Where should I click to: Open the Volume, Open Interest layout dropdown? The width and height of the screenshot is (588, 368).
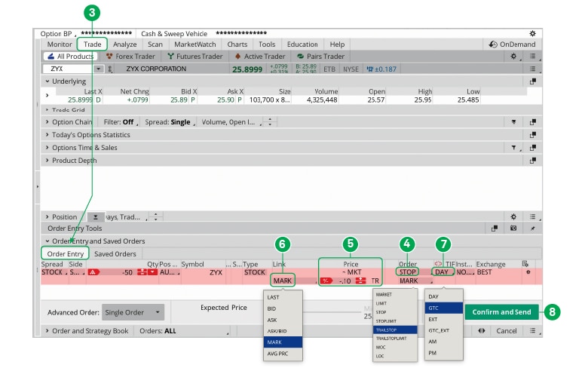point(230,122)
